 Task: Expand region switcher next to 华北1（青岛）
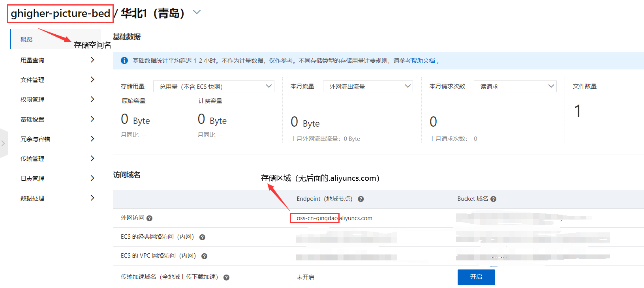point(197,13)
